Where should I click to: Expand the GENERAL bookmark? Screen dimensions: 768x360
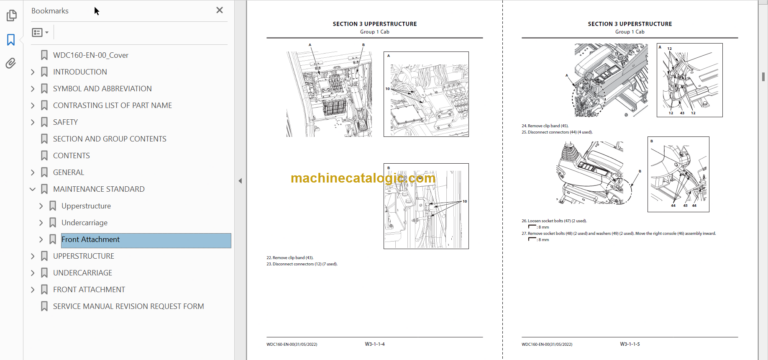[x=33, y=172]
